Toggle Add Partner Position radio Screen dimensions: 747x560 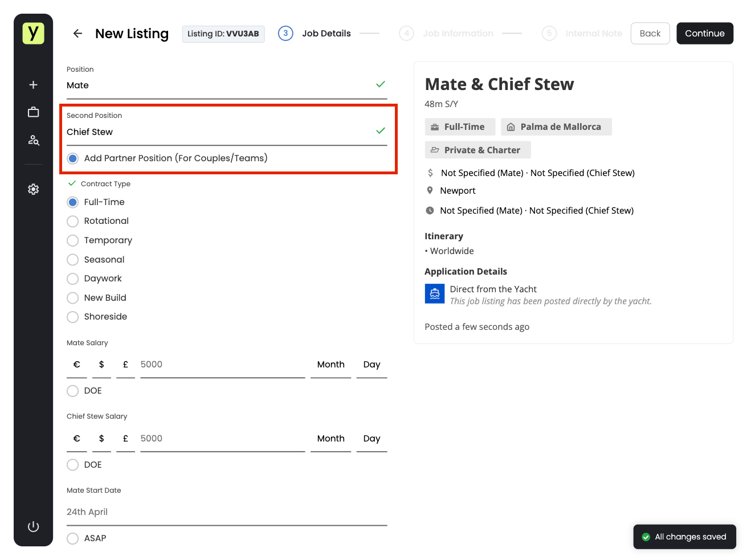tap(72, 158)
